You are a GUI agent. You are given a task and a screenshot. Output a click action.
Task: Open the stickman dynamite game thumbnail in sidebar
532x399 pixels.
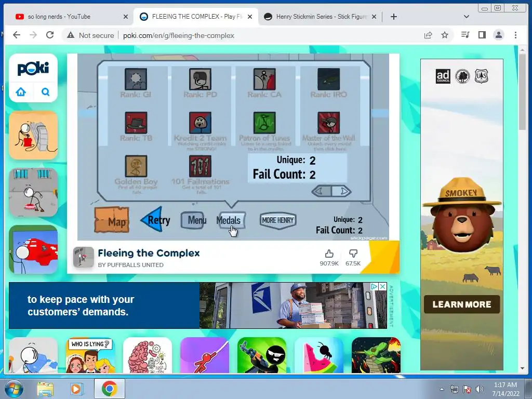coord(33,136)
